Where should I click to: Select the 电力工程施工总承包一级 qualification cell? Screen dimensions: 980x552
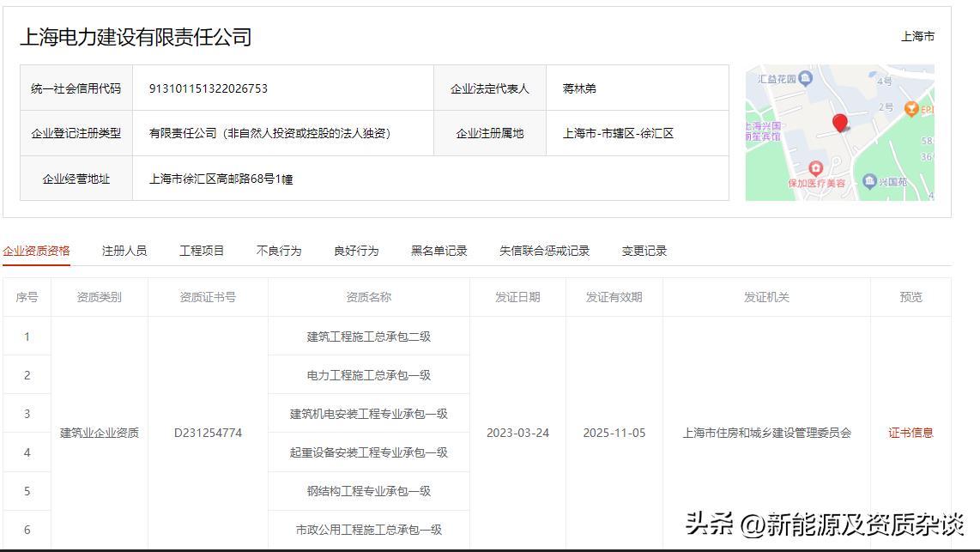coord(369,374)
